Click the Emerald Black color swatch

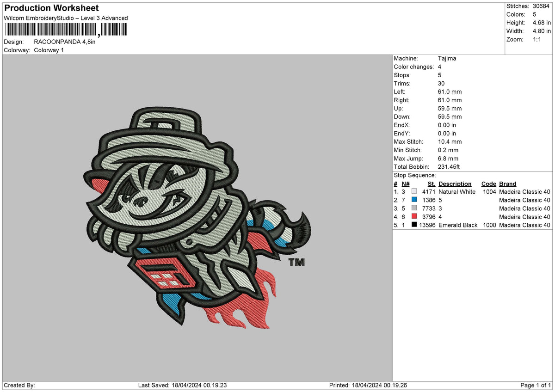[x=414, y=225]
